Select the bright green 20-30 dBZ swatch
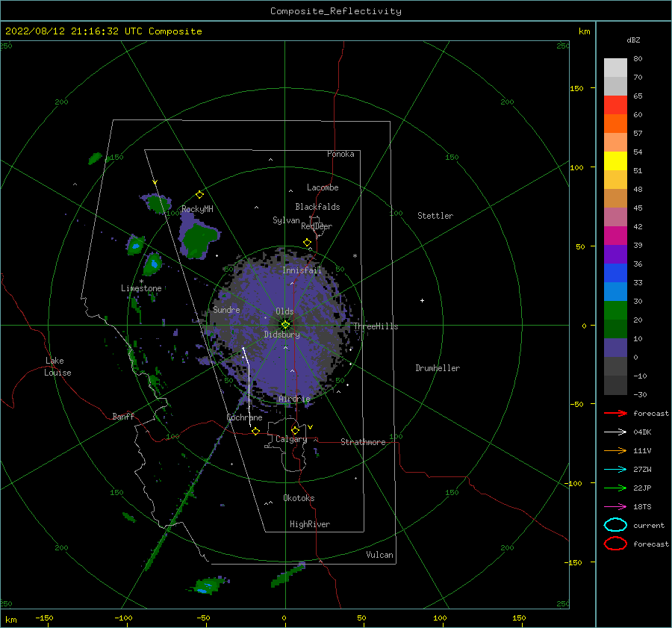The width and height of the screenshot is (672, 628). 615,311
